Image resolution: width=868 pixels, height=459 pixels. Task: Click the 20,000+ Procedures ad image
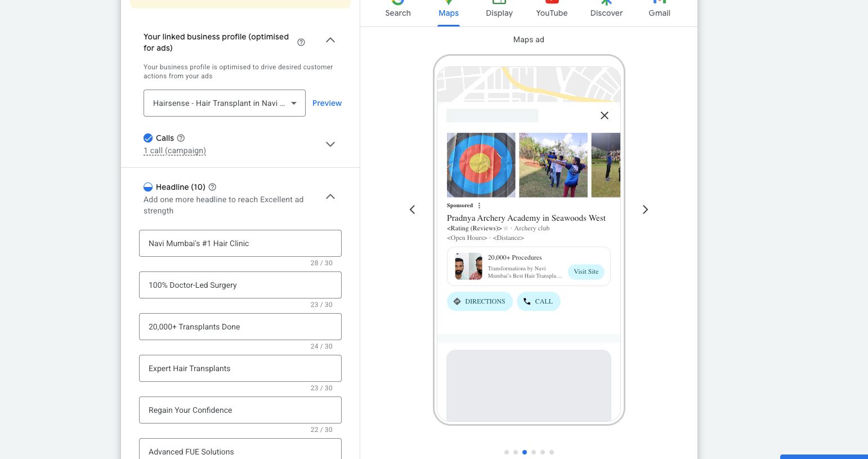[469, 266]
